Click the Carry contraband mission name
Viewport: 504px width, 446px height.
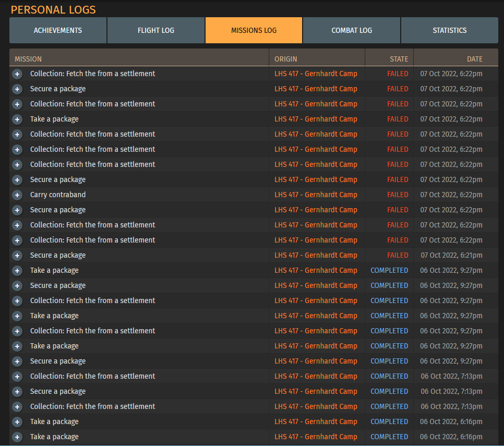[x=58, y=195]
